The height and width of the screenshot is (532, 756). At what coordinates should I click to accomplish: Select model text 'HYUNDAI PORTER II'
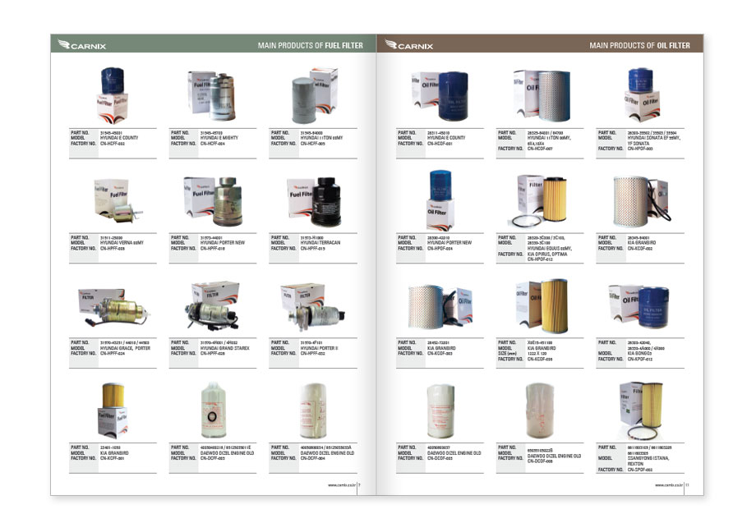319,348
